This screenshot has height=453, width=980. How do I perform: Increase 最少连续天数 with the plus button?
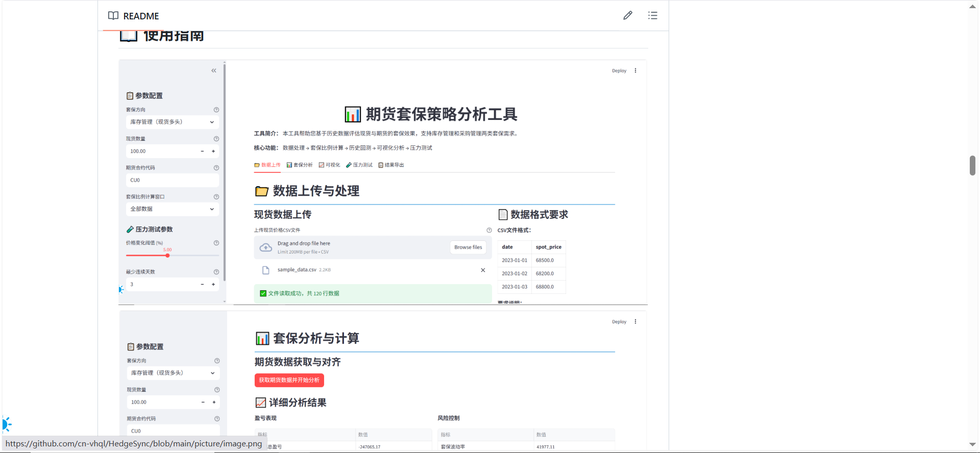point(213,285)
